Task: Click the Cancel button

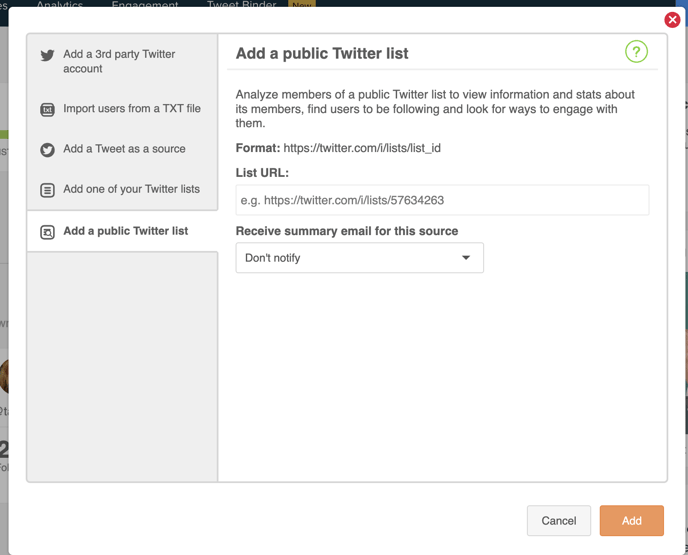Action: click(x=559, y=520)
